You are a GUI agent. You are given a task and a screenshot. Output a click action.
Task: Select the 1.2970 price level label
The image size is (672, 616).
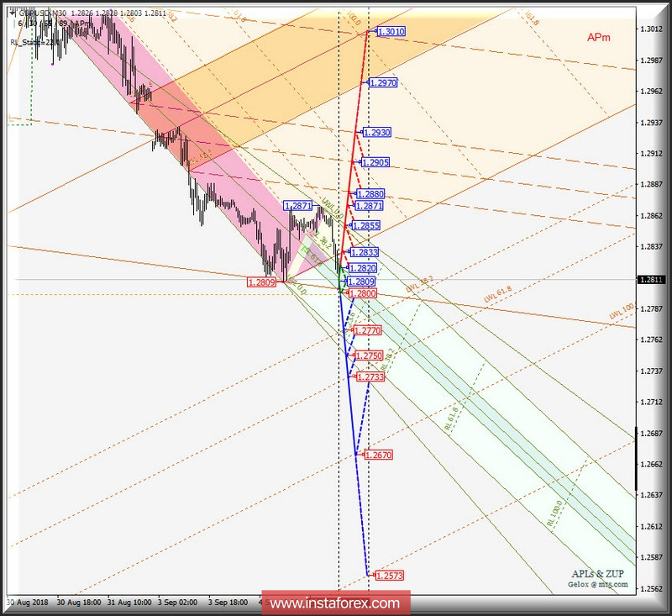point(382,83)
